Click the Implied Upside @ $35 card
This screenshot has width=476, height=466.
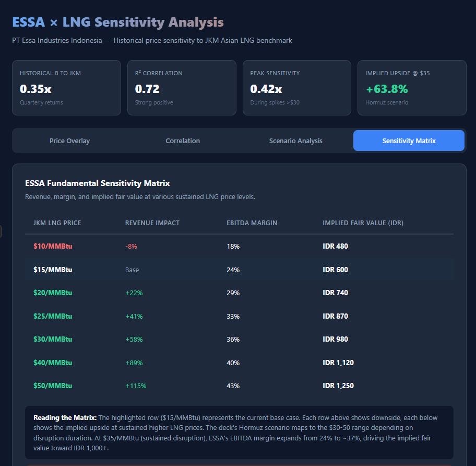[412, 88]
